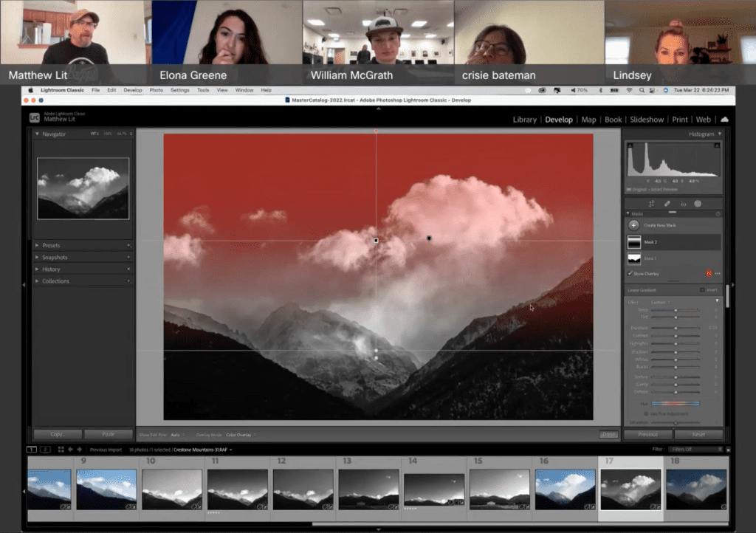Enable the Invert checkbox for Linear Gradient
Image resolution: width=756 pixels, height=533 pixels.
(702, 290)
